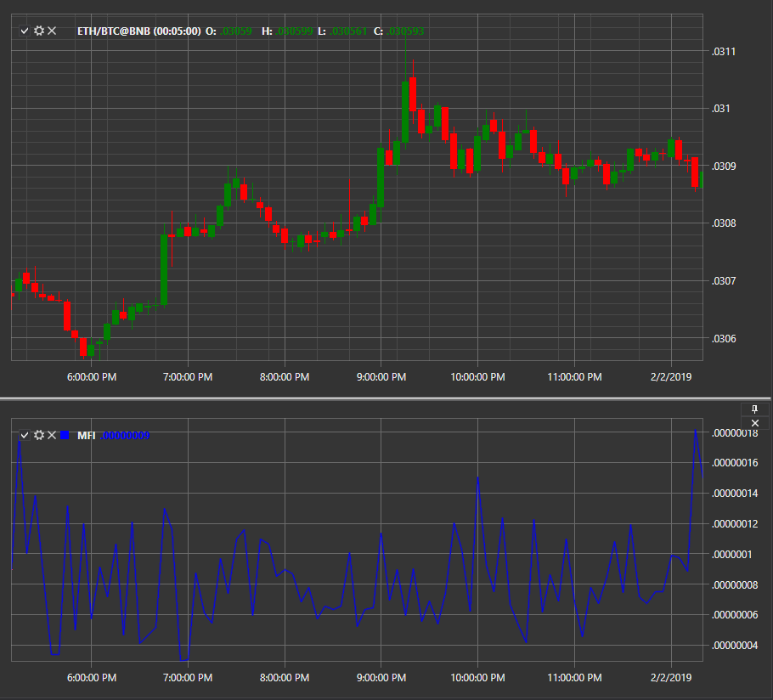This screenshot has width=773, height=700.
Task: Click the .031 price axis label
Action: 720,109
